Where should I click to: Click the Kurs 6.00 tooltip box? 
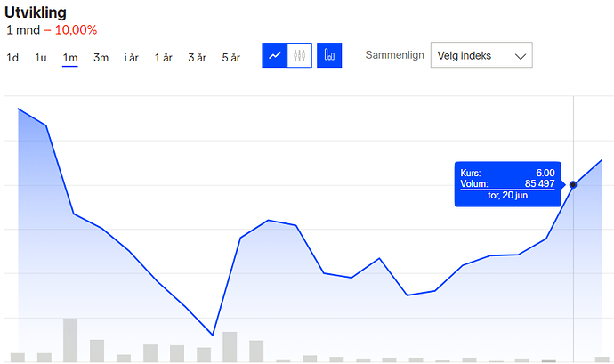click(x=507, y=184)
